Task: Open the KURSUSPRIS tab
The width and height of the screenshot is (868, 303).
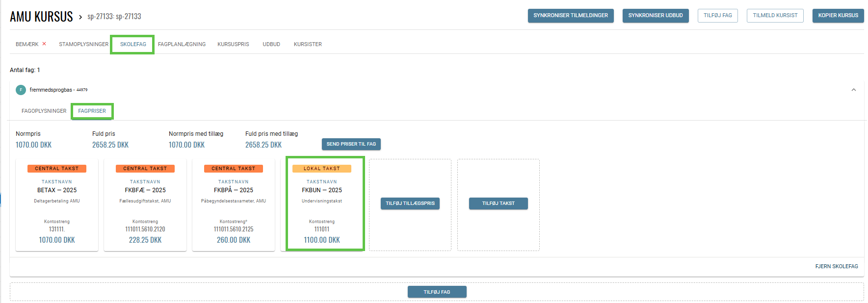Action: tap(233, 44)
